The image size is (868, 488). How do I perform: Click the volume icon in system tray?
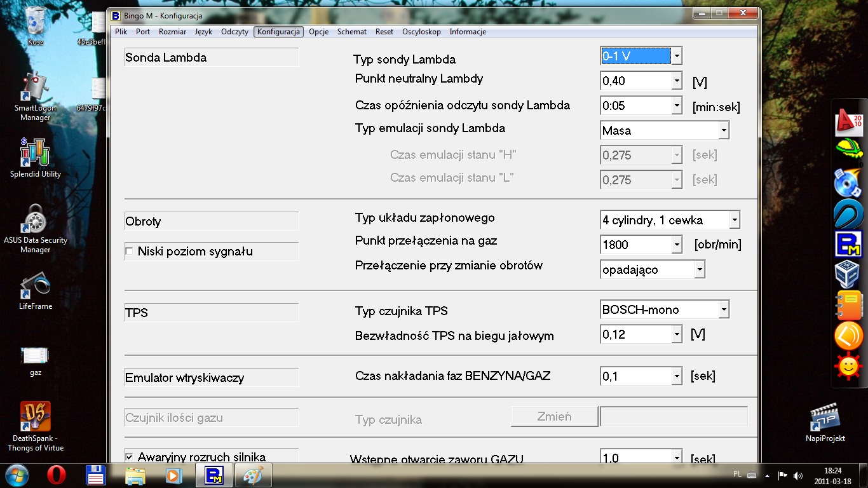(x=797, y=475)
